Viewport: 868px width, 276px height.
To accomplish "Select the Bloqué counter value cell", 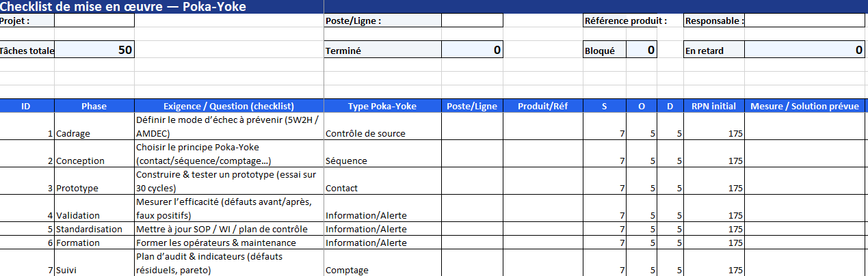I will click(641, 50).
